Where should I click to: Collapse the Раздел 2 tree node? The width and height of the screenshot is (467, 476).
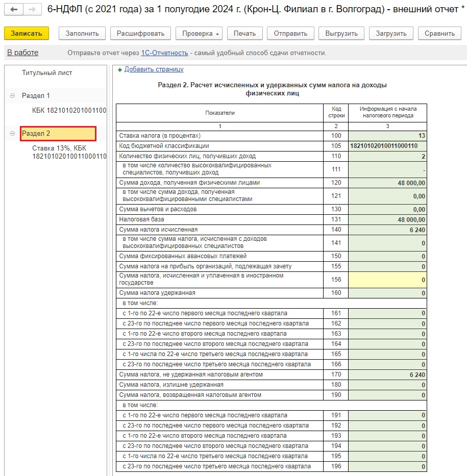tap(12, 134)
